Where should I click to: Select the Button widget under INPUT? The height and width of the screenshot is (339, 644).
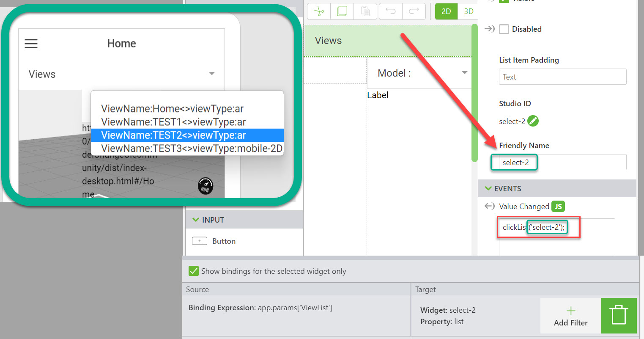coord(224,241)
